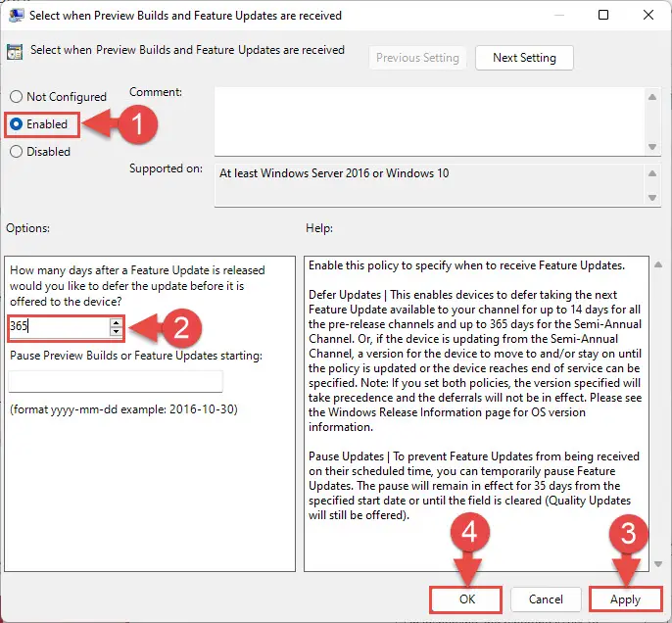Click the 'Options:' label

tap(27, 228)
